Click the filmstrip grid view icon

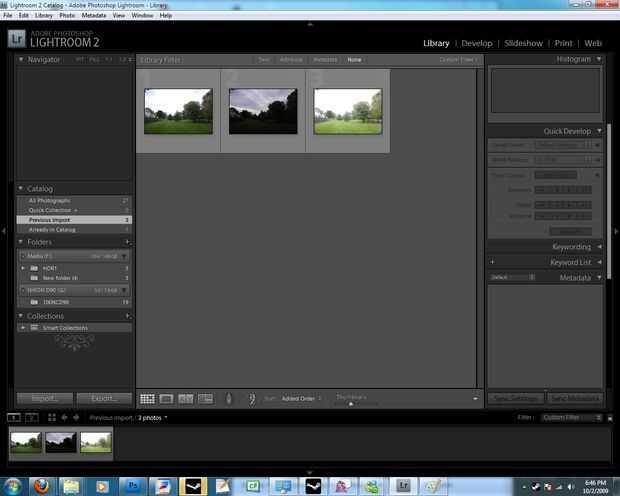click(52, 418)
